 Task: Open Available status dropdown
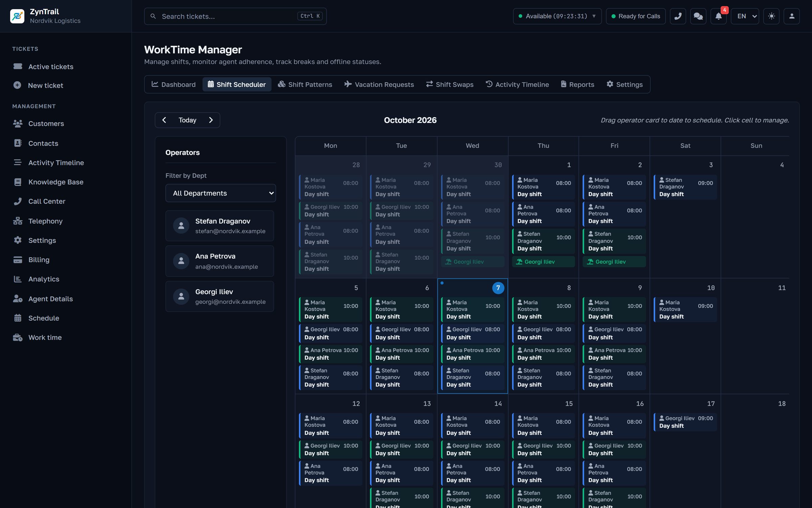pyautogui.click(x=557, y=16)
